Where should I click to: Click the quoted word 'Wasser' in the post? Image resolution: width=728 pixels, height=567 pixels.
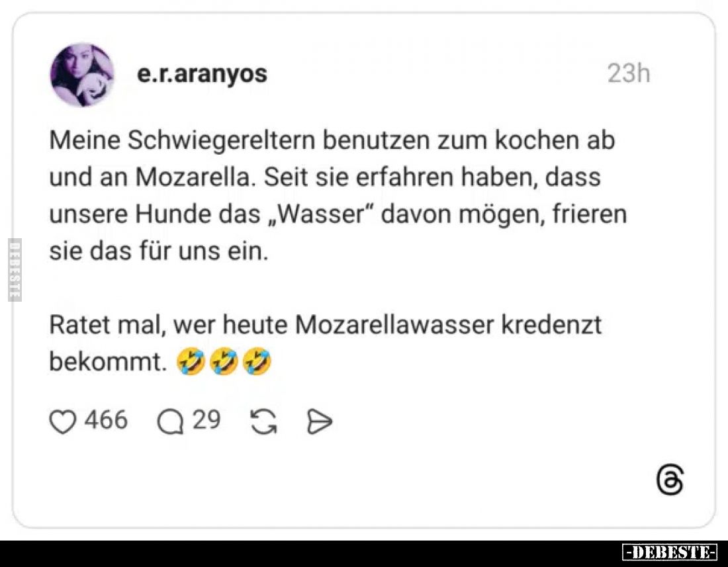pyautogui.click(x=322, y=214)
